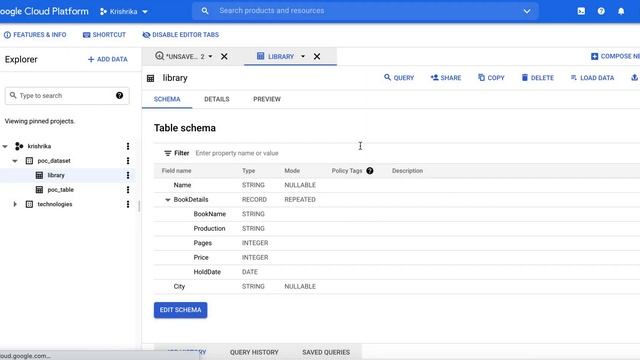The image size is (640, 360).
Task: Click the Delete table button
Action: (538, 78)
